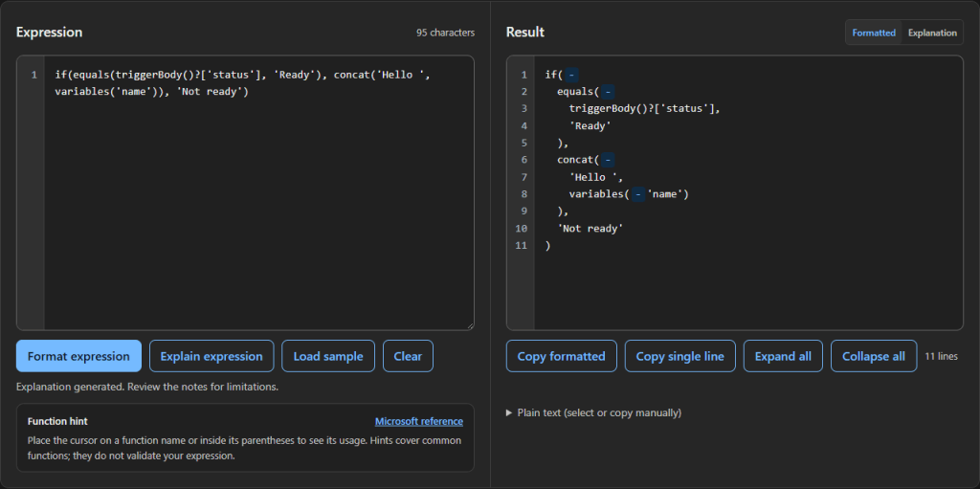Screen dimensions: 980x489
Task: Load a sample expression
Action: pos(328,356)
